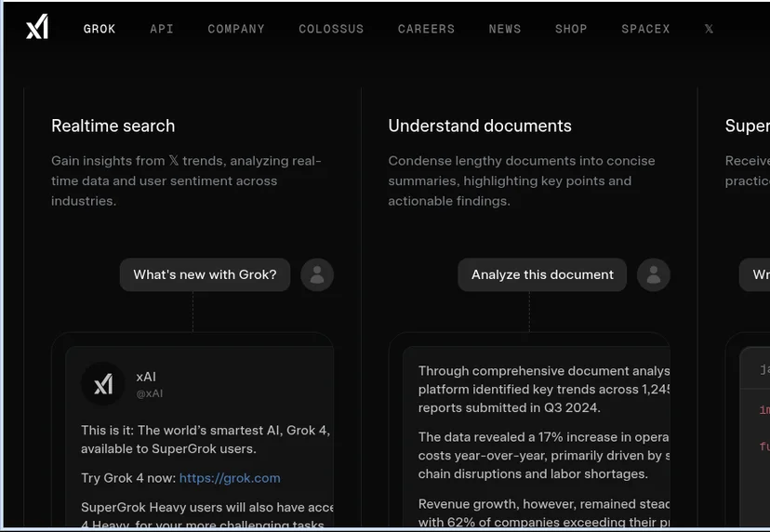Click description starting "Condense lengthy documents"
The image size is (770, 532).
pos(522,180)
